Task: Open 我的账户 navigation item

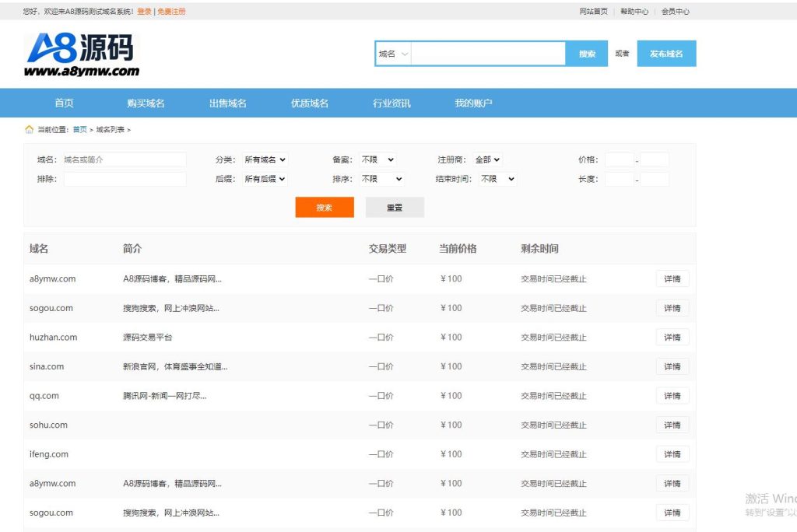Action: (473, 103)
